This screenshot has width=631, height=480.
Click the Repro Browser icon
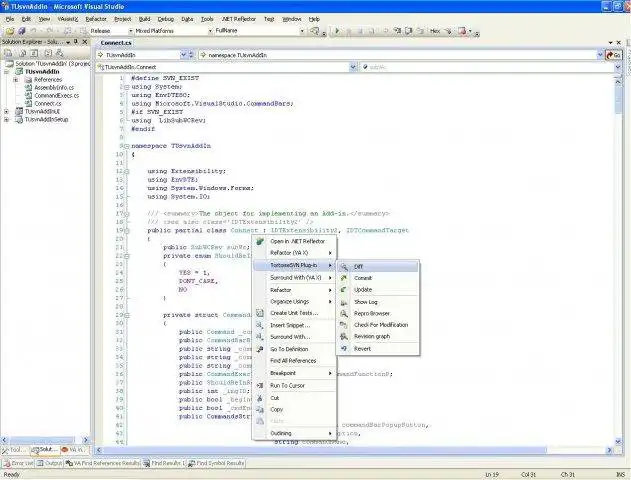(x=344, y=313)
